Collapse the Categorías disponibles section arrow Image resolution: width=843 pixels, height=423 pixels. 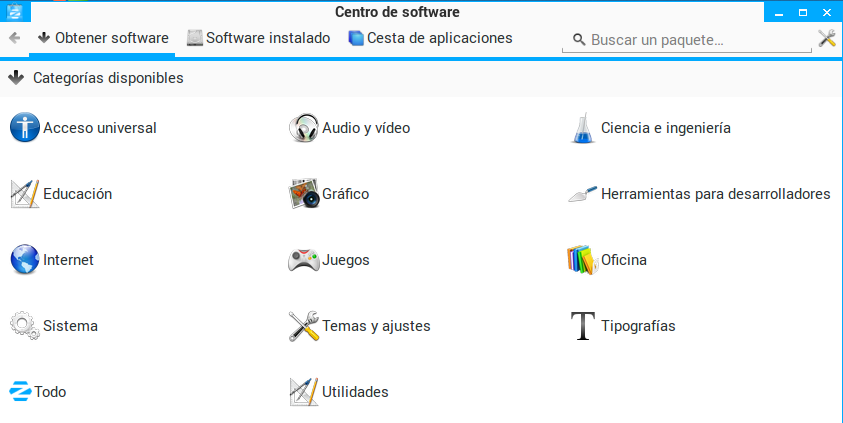16,77
